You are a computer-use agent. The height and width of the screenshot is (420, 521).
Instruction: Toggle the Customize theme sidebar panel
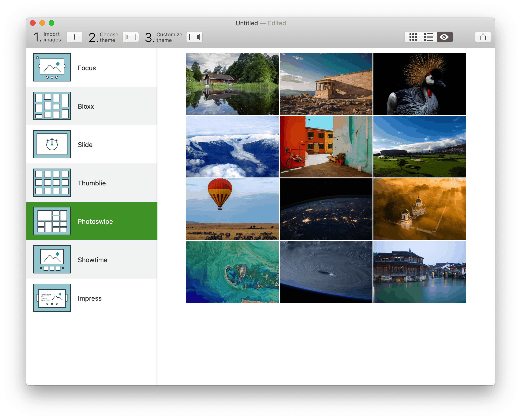(194, 37)
